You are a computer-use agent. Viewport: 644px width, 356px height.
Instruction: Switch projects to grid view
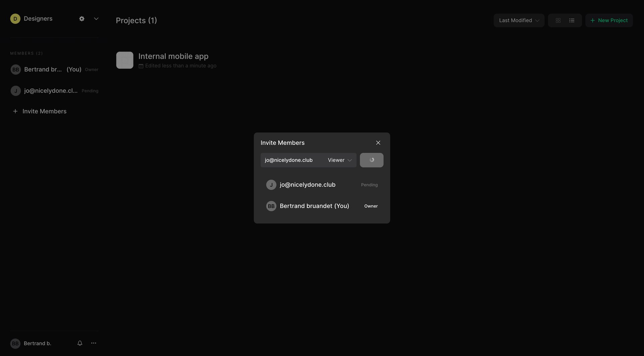[x=558, y=20]
